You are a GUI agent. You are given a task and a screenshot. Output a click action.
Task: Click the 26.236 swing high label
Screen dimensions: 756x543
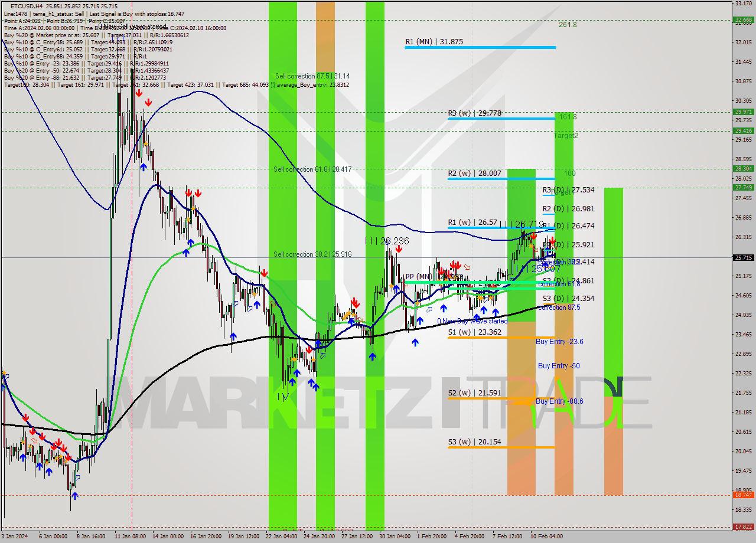[x=387, y=241]
